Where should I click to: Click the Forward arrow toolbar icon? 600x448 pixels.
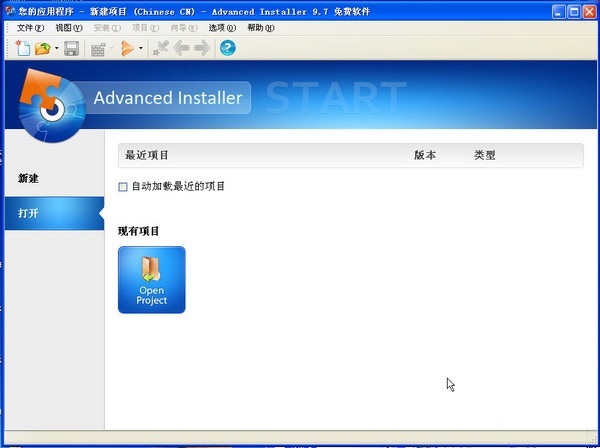pos(202,48)
